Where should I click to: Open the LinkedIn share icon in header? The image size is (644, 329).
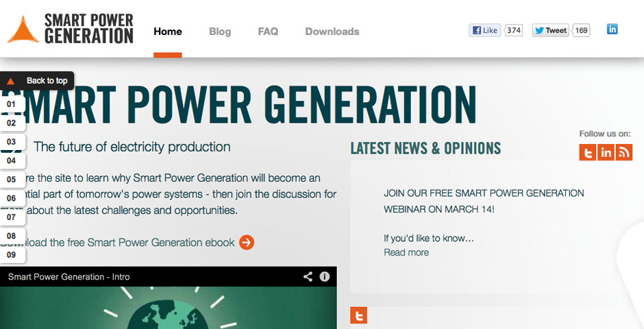[x=612, y=29]
